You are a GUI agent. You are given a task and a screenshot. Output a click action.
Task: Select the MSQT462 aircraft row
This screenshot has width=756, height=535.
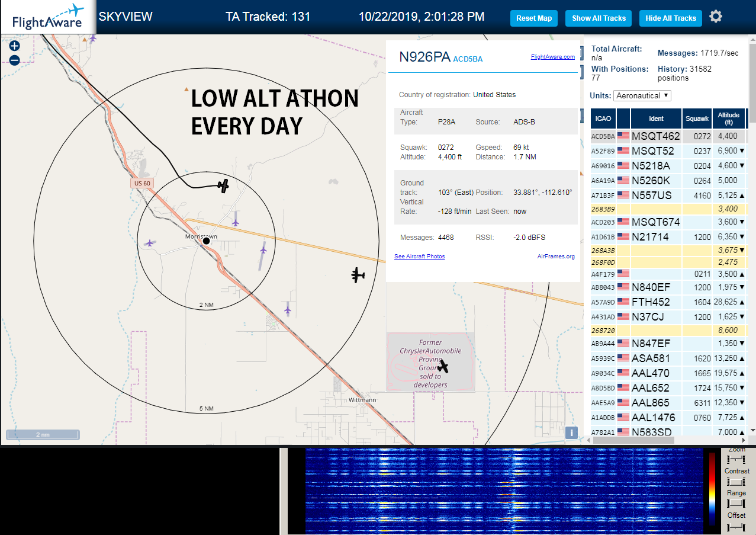tap(669, 136)
